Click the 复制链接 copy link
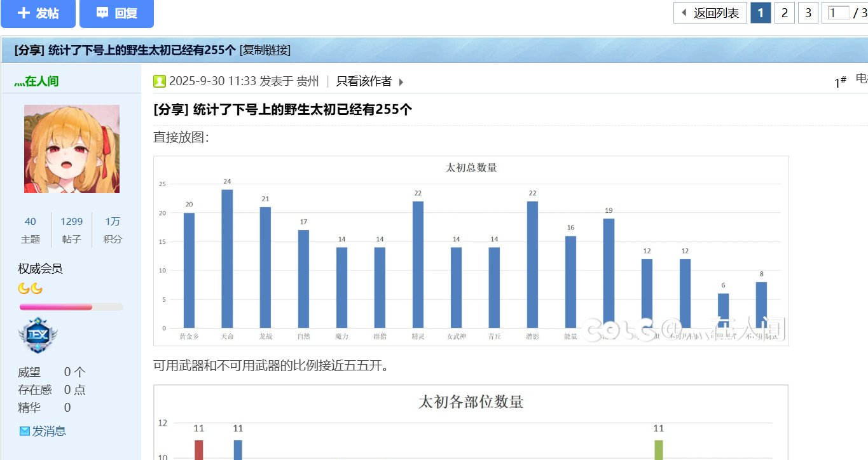The height and width of the screenshot is (460, 868). pyautogui.click(x=265, y=50)
